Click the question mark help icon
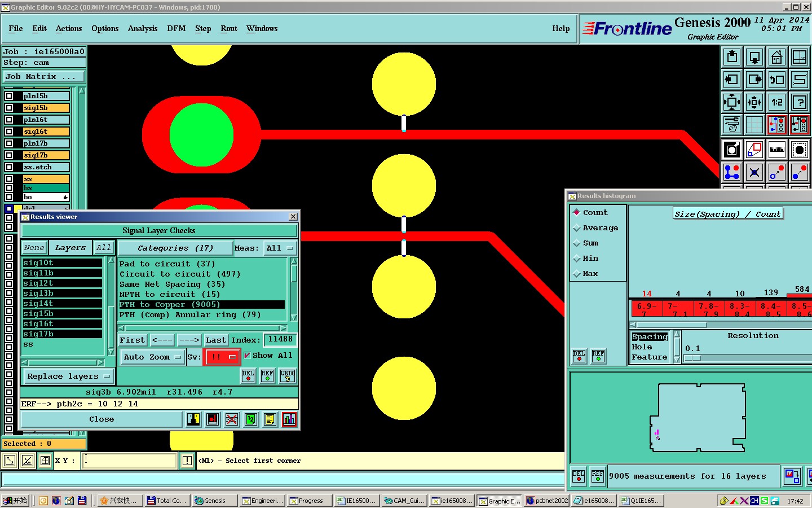Image resolution: width=812 pixels, height=508 pixels. click(800, 102)
